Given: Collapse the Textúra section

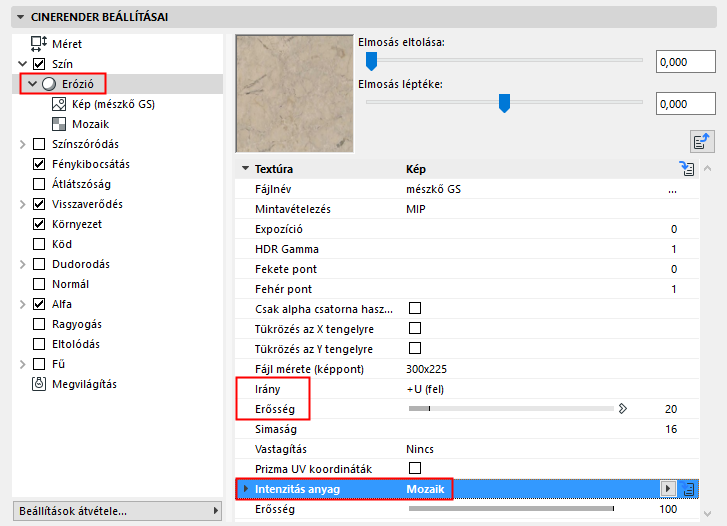Looking at the screenshot, I should pyautogui.click(x=245, y=168).
